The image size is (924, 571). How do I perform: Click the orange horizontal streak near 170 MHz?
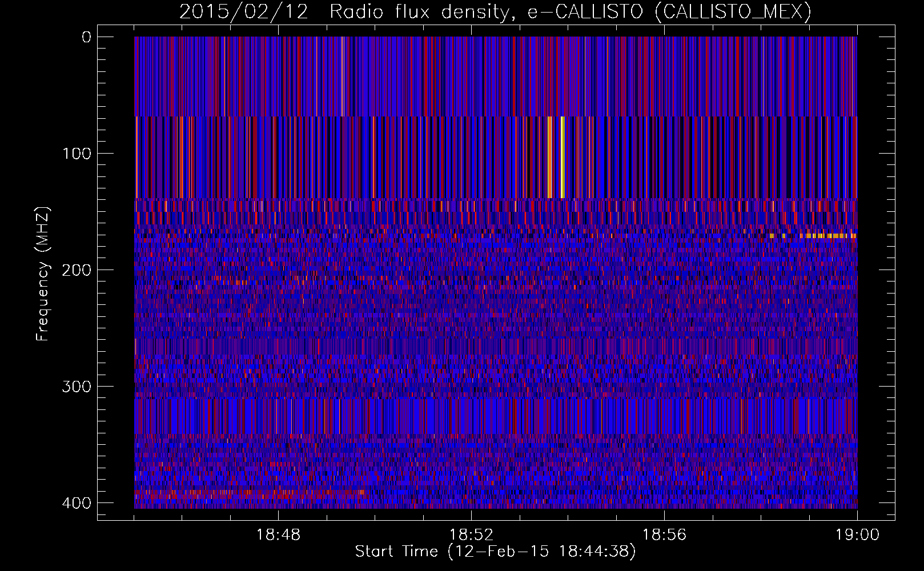[813, 236]
